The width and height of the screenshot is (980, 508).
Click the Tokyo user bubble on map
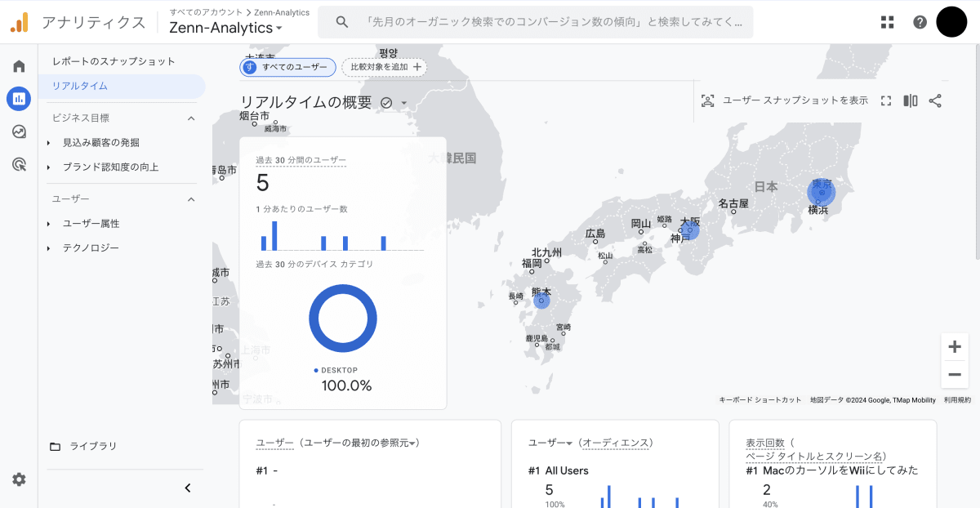coord(822,193)
